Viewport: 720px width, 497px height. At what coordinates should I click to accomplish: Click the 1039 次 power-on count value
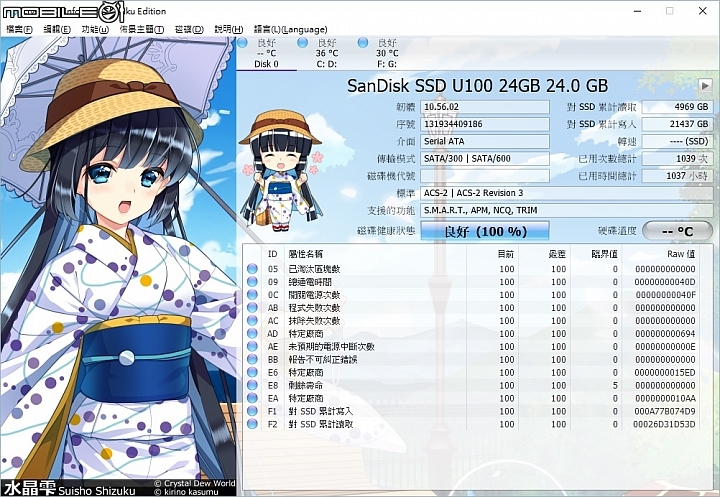pos(677,158)
